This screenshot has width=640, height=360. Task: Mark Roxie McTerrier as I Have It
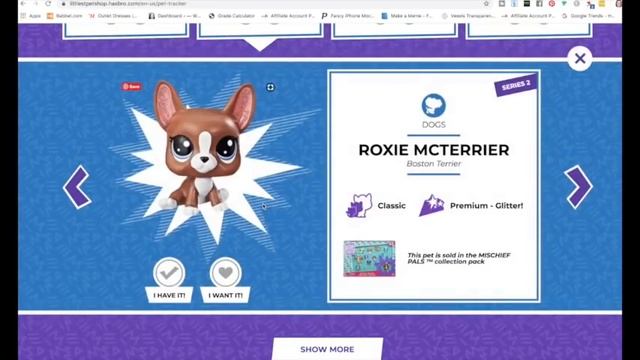[169, 280]
